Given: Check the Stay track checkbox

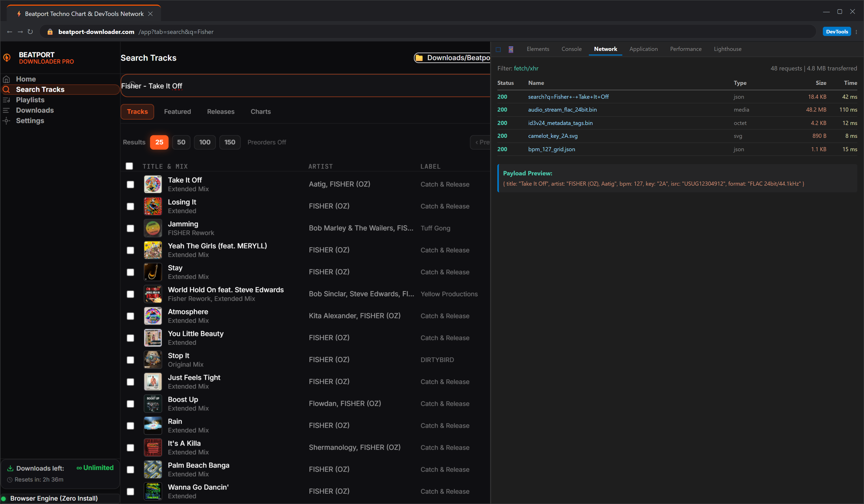Looking at the screenshot, I should (x=130, y=272).
